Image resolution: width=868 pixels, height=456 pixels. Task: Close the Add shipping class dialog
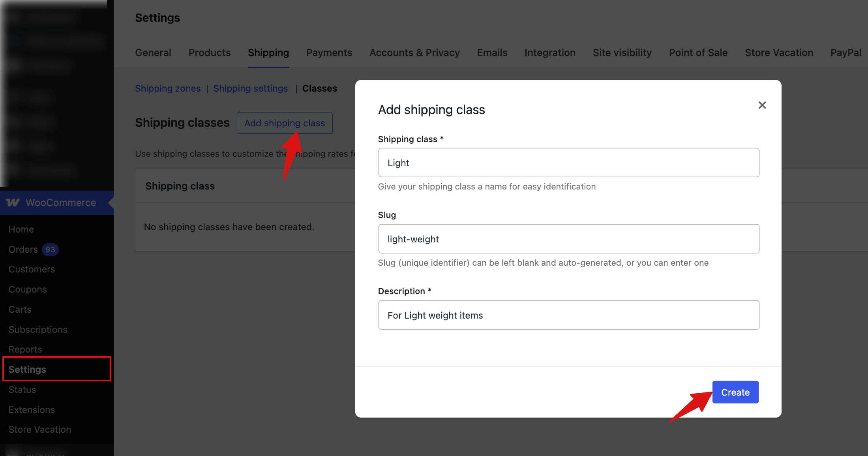pyautogui.click(x=762, y=105)
